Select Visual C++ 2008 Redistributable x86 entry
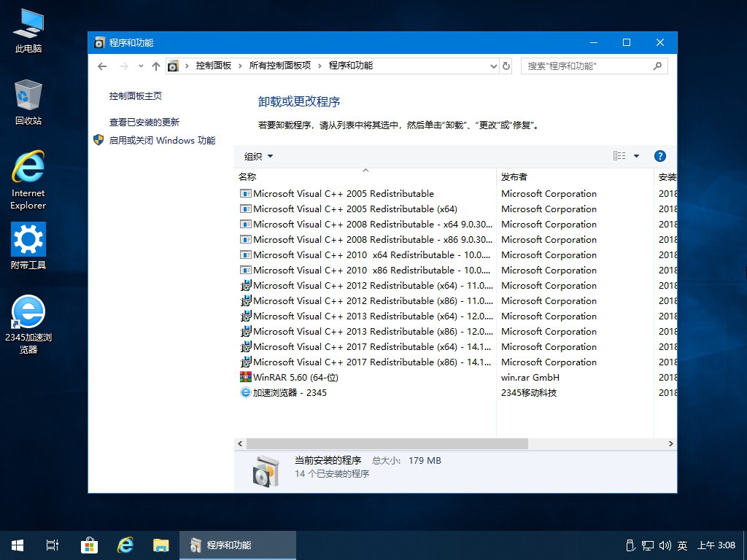 pos(366,239)
